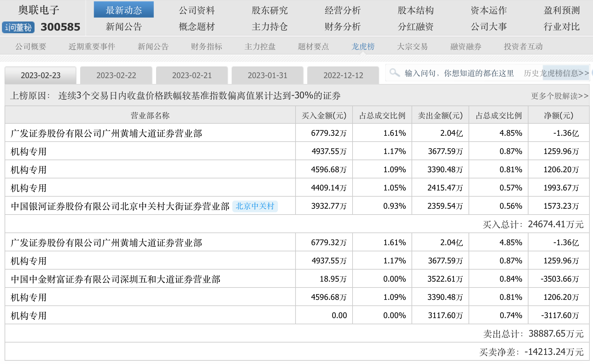Open the 2022-12-12 date tab
The height and width of the screenshot is (364, 593).
click(343, 76)
